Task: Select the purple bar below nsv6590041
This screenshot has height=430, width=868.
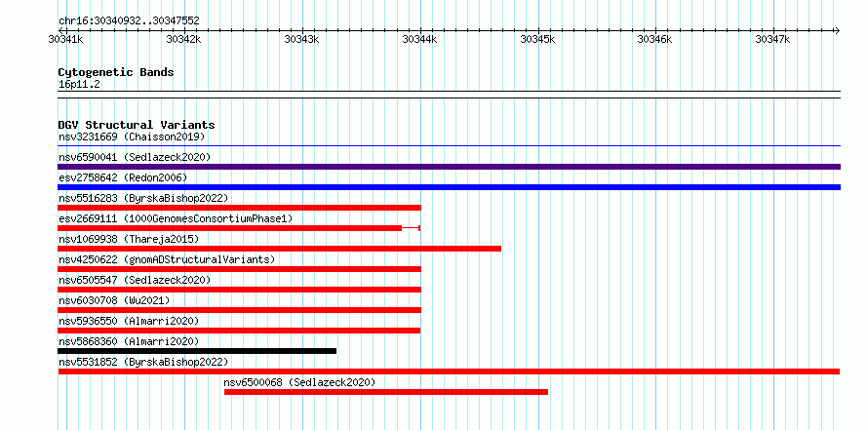Action: click(449, 167)
